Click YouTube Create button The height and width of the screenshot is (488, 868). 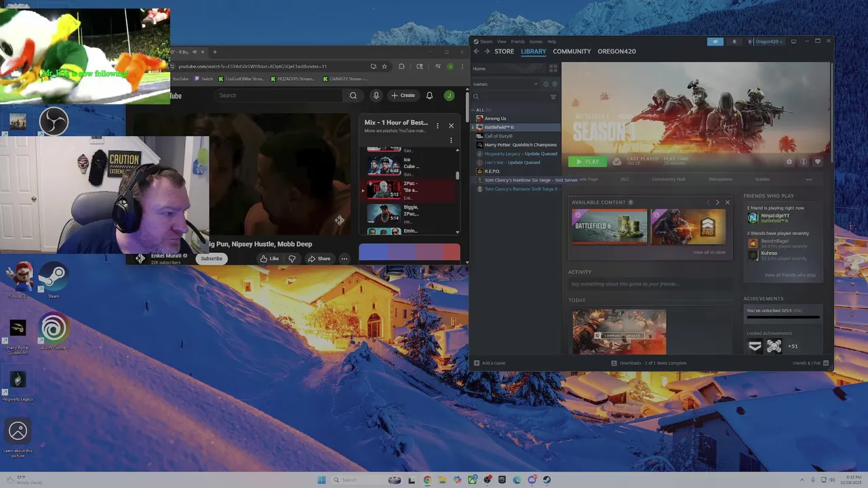pyautogui.click(x=403, y=96)
